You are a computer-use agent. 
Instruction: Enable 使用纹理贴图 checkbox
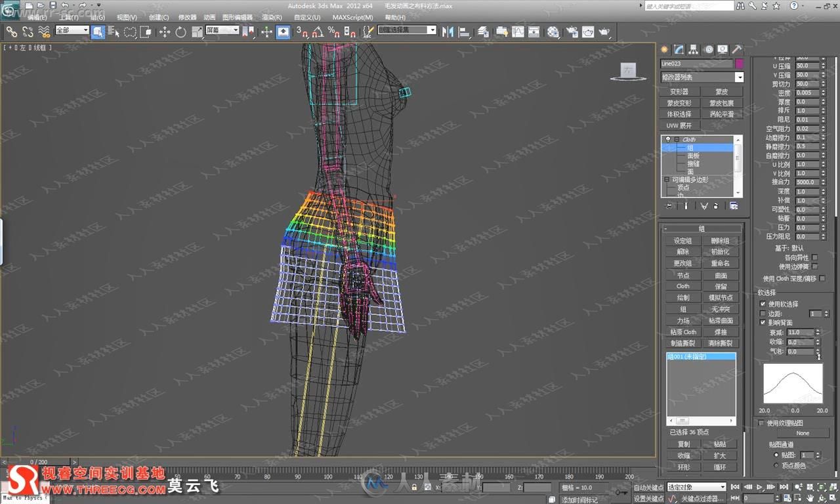pos(761,423)
